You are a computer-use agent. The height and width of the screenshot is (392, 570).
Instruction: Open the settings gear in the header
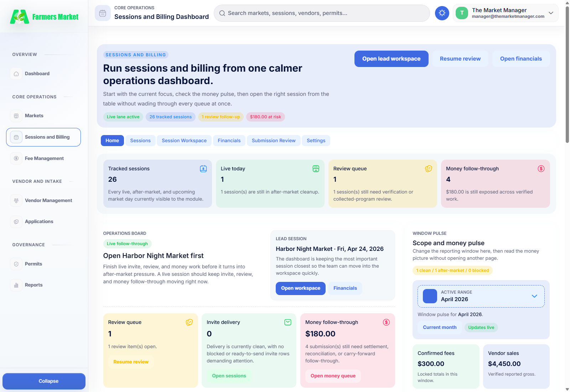pos(442,13)
